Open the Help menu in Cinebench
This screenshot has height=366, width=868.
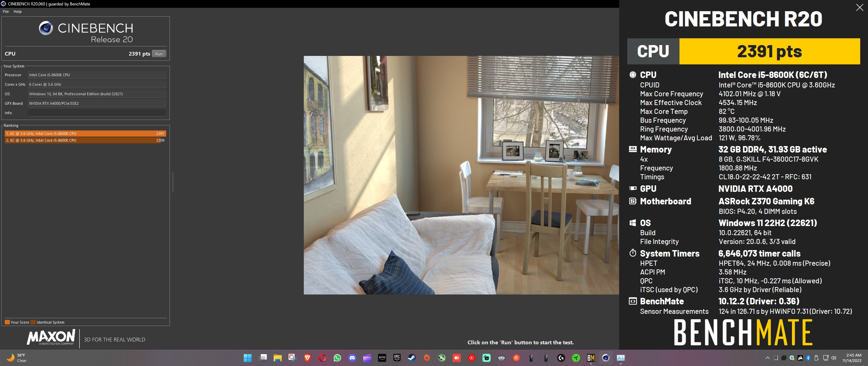[18, 12]
